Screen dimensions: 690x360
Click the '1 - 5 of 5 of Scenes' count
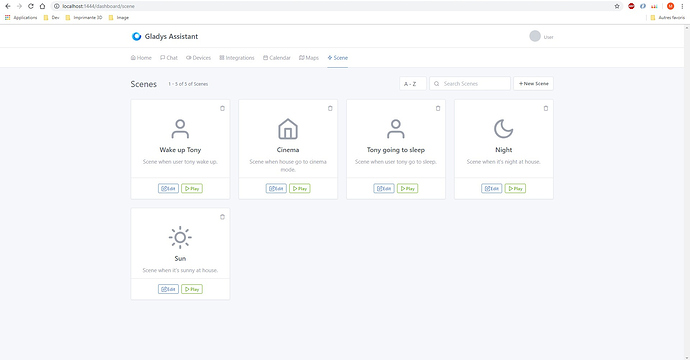[188, 84]
